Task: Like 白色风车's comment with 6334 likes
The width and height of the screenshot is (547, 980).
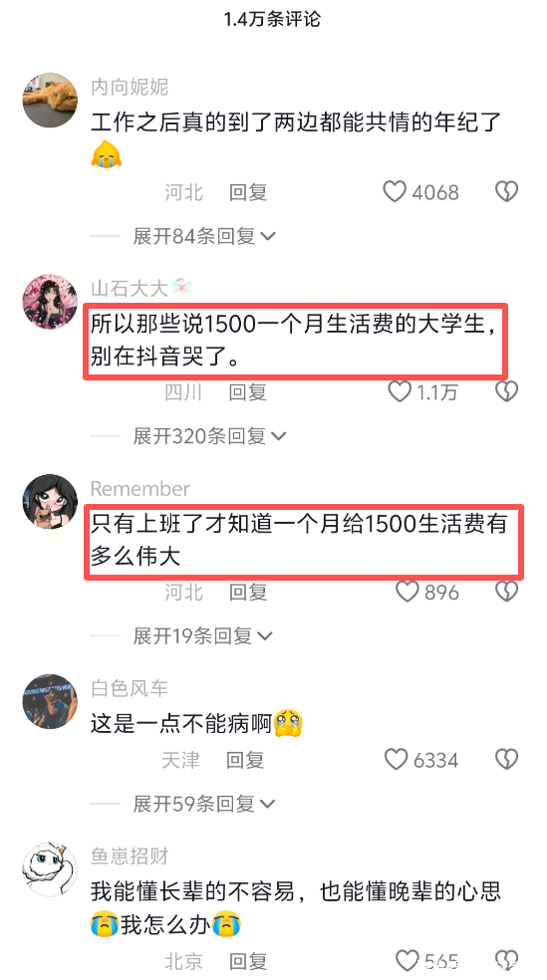Action: point(396,759)
